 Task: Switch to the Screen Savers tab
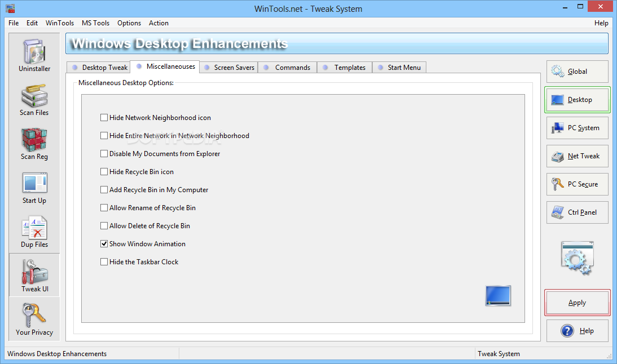(228, 68)
